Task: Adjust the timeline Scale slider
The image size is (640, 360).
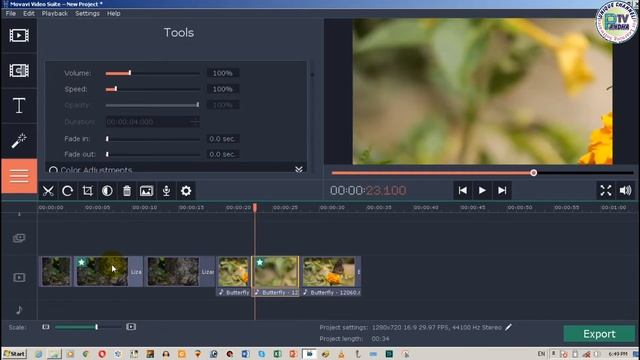Action: pyautogui.click(x=88, y=327)
